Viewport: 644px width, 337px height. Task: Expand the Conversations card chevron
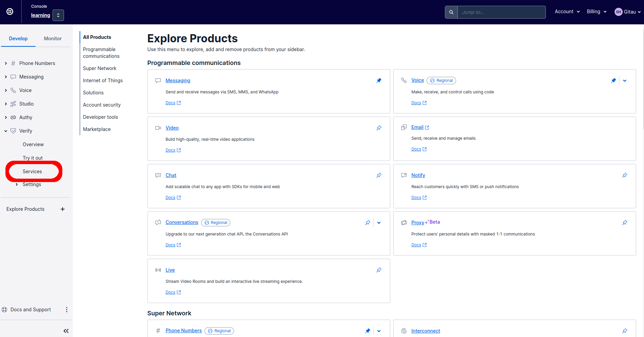tap(379, 223)
